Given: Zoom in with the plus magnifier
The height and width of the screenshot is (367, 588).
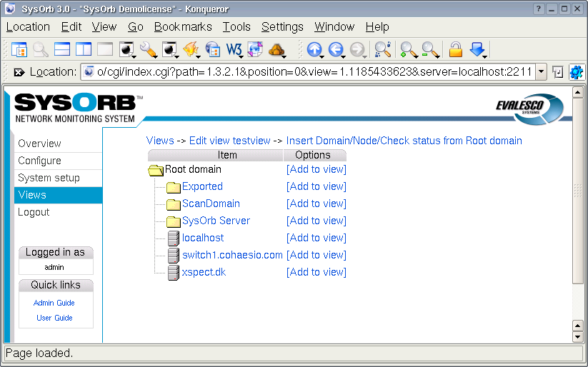Looking at the screenshot, I should click(408, 49).
